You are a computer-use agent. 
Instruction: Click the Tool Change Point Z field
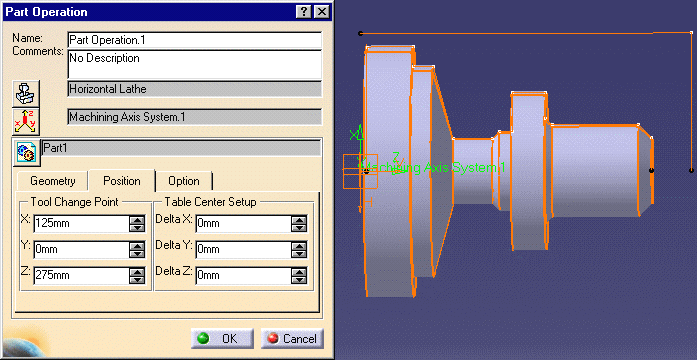pos(81,276)
